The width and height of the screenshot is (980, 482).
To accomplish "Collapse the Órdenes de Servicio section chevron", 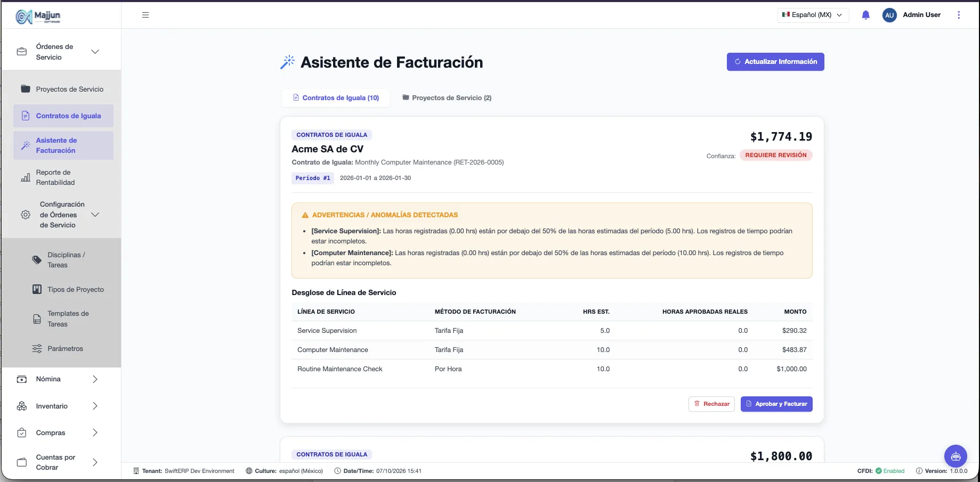I will tap(95, 52).
